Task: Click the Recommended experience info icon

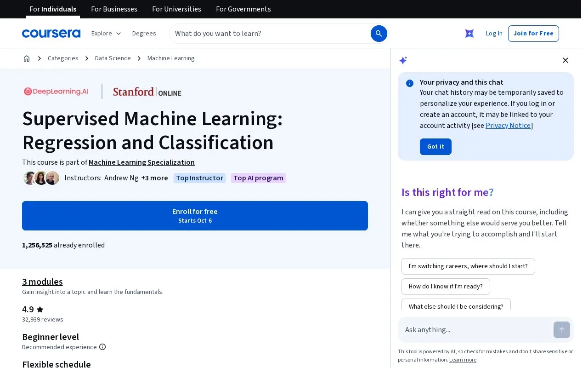Action: point(102,347)
